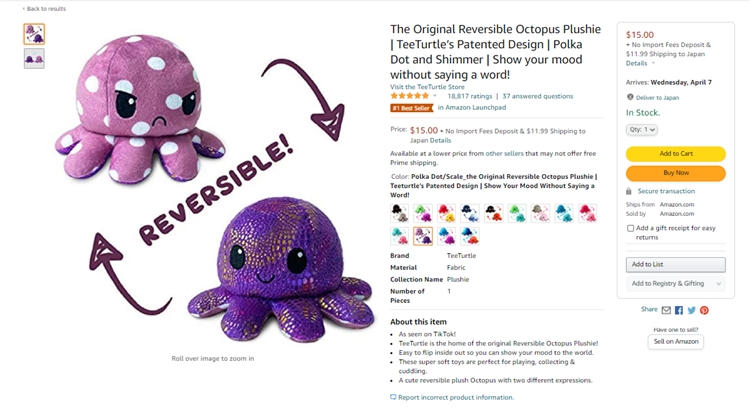Click the Secure transaction lock icon
750x410 pixels.
click(x=629, y=191)
